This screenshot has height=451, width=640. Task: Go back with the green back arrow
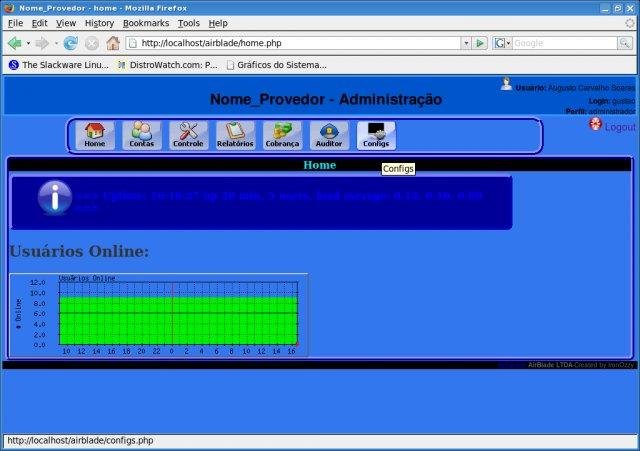click(x=15, y=43)
